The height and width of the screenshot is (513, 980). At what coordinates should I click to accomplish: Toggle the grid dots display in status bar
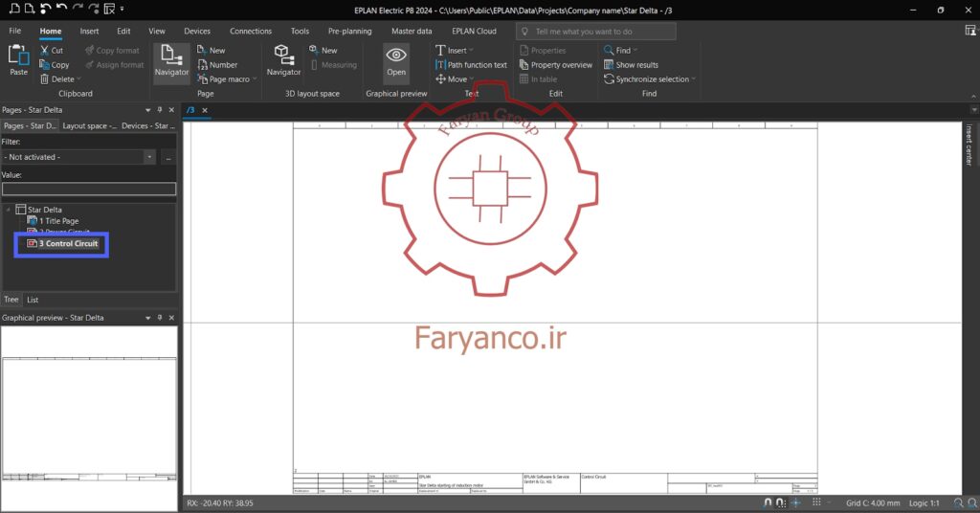click(816, 502)
